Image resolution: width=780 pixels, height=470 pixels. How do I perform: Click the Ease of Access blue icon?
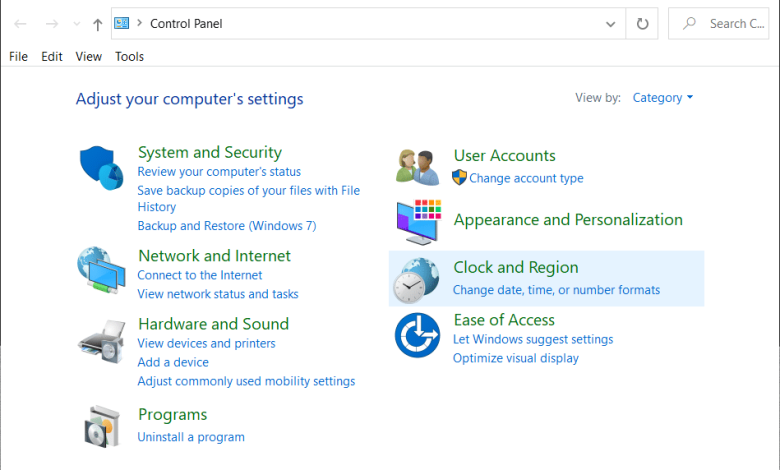click(x=417, y=335)
